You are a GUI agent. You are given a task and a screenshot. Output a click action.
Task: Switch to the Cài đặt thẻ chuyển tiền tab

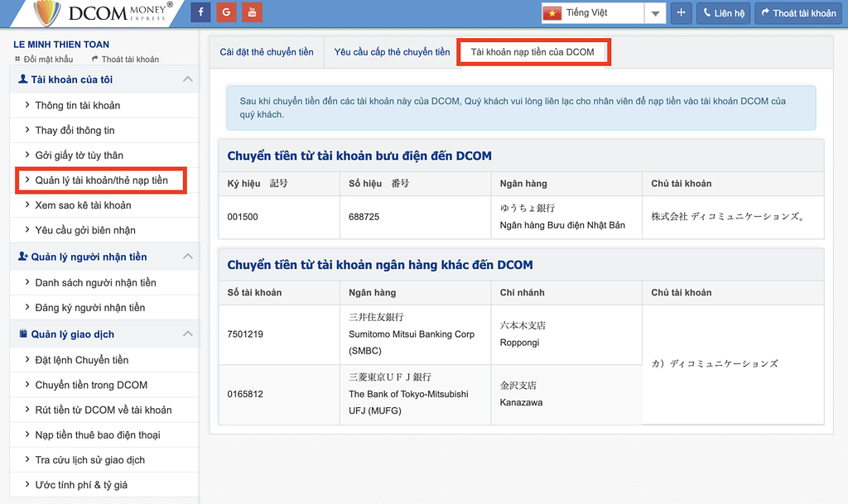tap(266, 50)
